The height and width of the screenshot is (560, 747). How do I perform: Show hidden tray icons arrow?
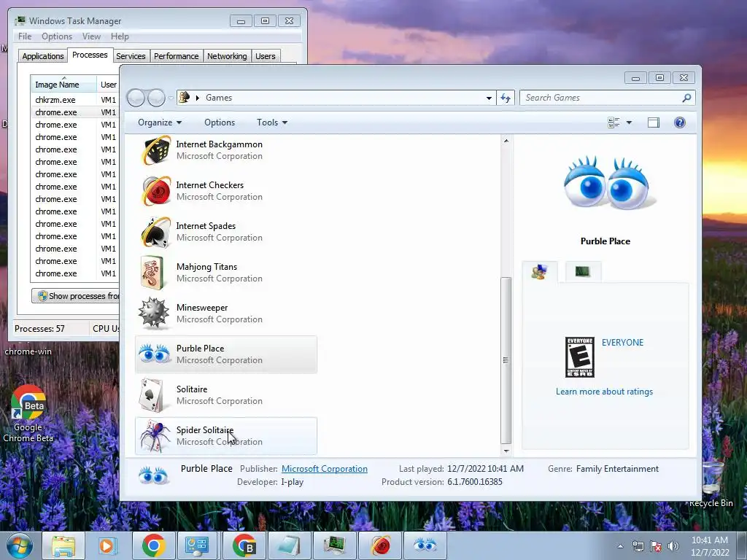620,546
